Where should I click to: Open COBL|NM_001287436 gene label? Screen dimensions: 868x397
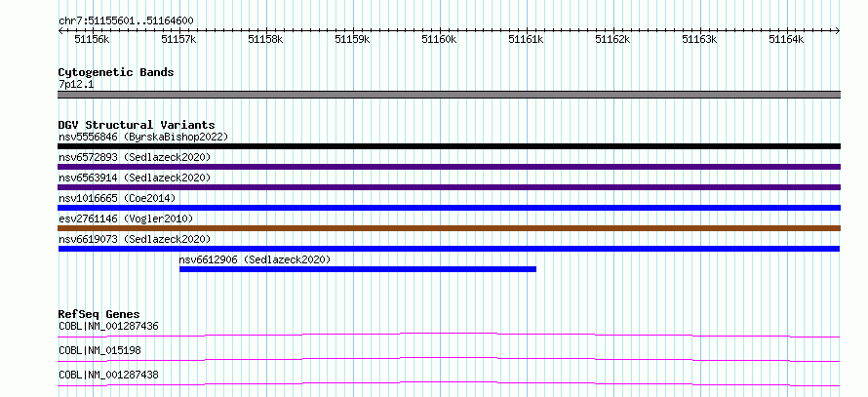pyautogui.click(x=108, y=326)
